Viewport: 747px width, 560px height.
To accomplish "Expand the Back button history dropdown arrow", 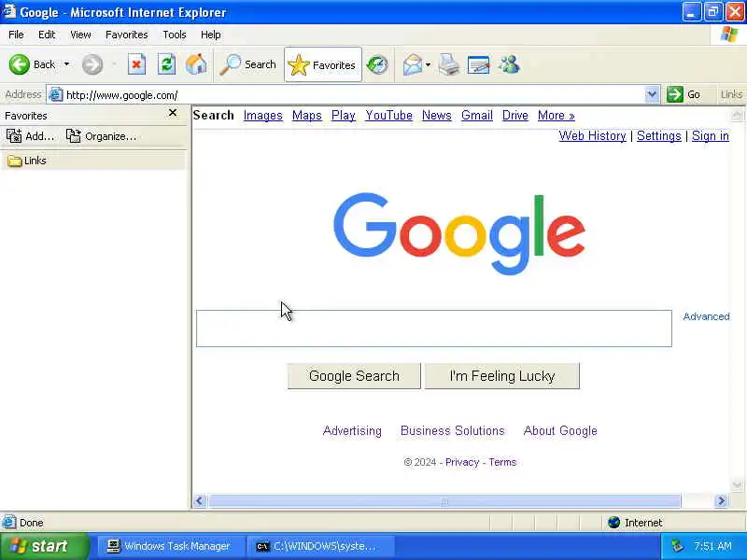I will (66, 64).
